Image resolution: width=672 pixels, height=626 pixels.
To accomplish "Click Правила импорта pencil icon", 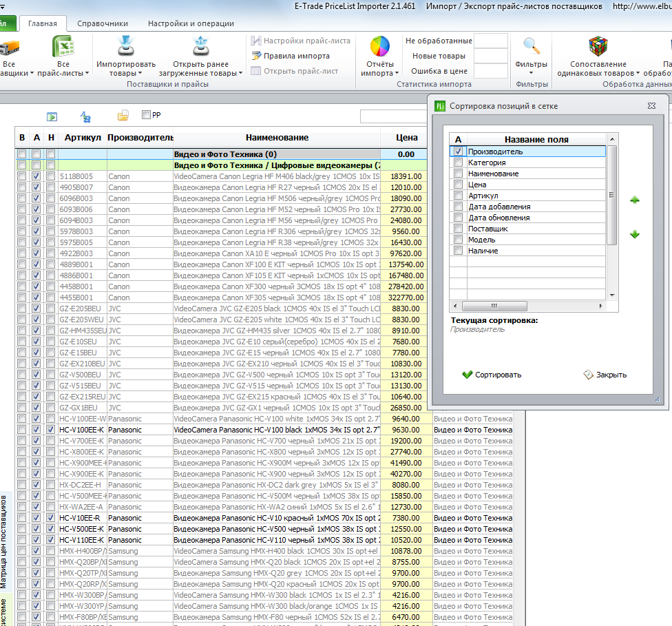I will [x=256, y=56].
